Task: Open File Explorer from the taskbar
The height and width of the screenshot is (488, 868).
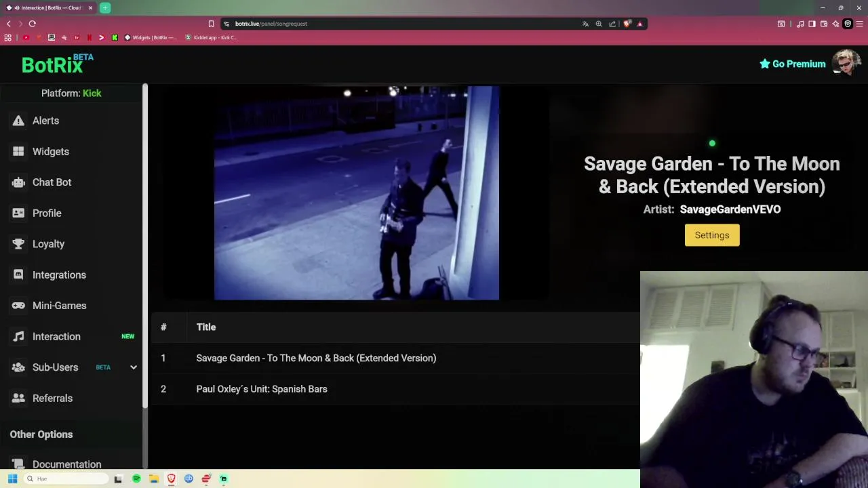Action: (154, 479)
